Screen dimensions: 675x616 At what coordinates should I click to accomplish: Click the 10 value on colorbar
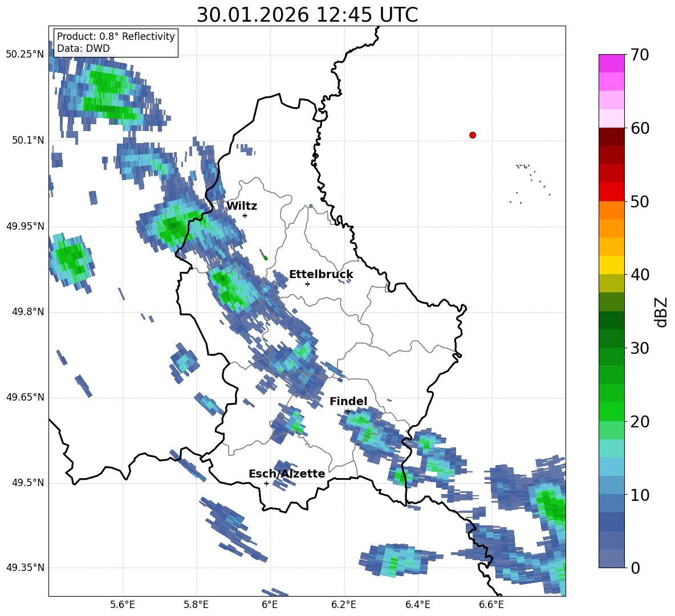(639, 495)
